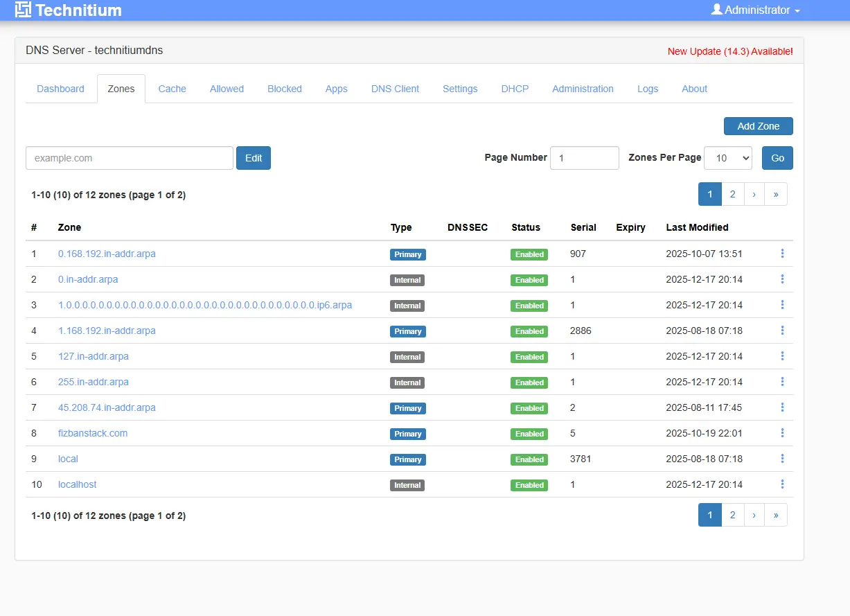Click the Serial column header

click(583, 227)
